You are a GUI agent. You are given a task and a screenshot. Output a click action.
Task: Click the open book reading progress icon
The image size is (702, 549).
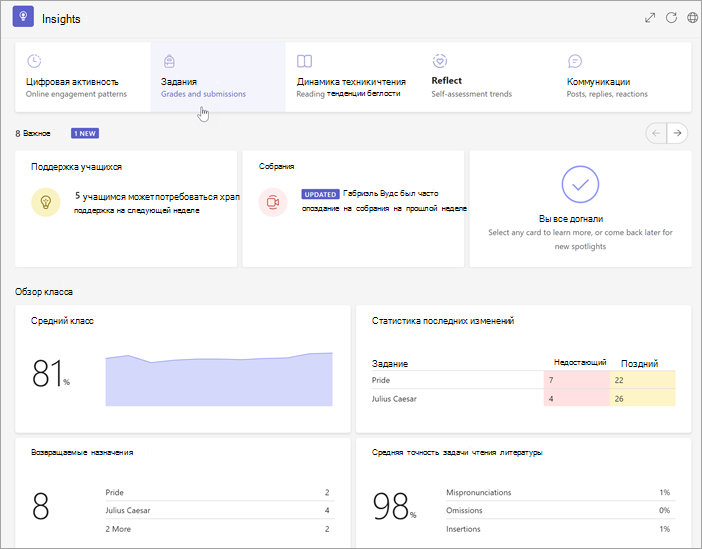click(x=304, y=61)
